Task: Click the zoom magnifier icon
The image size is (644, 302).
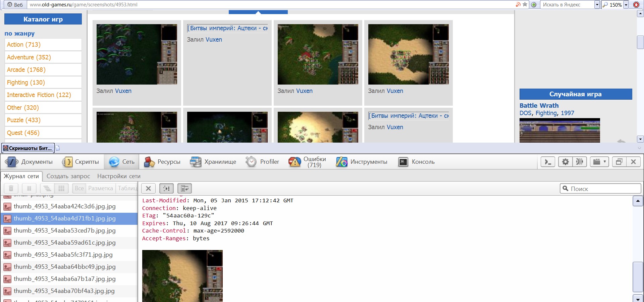Action: pos(605,5)
